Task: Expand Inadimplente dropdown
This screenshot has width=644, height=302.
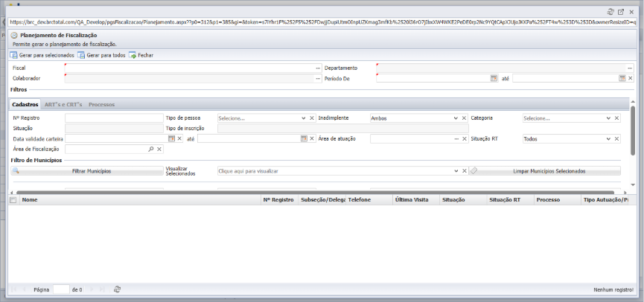Action: (456, 118)
